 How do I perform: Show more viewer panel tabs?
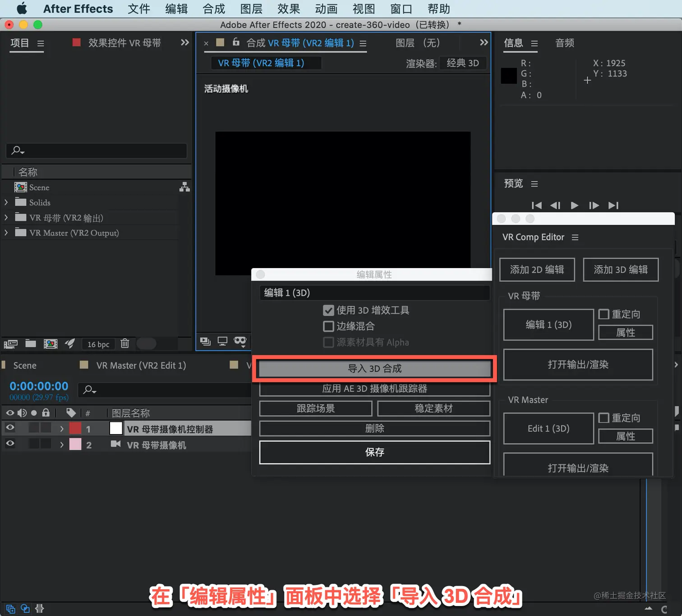pyautogui.click(x=484, y=42)
